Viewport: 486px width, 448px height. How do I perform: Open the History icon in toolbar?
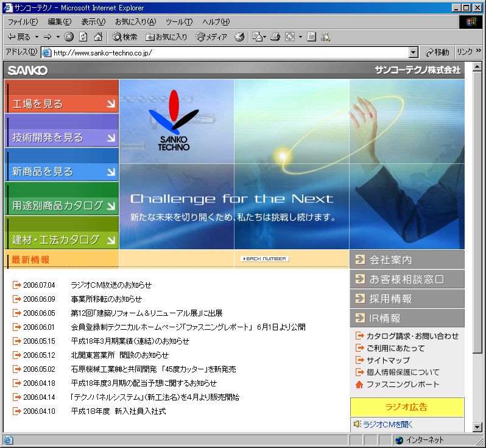239,37
